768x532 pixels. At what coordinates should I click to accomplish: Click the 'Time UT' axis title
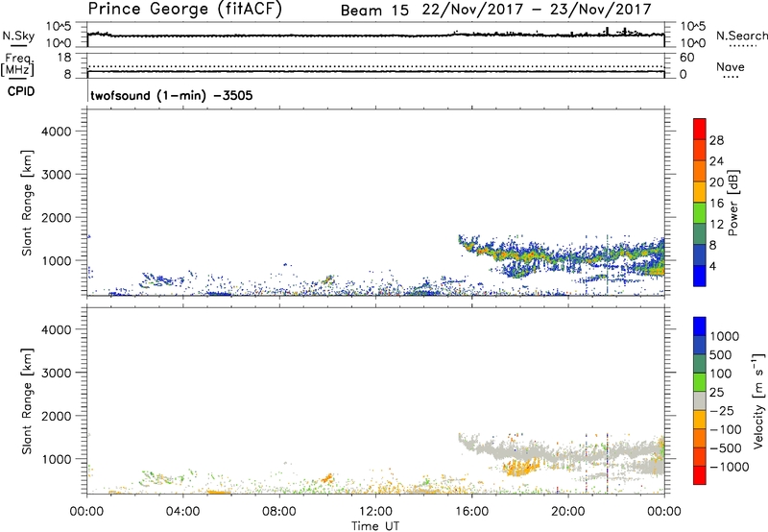(375, 526)
